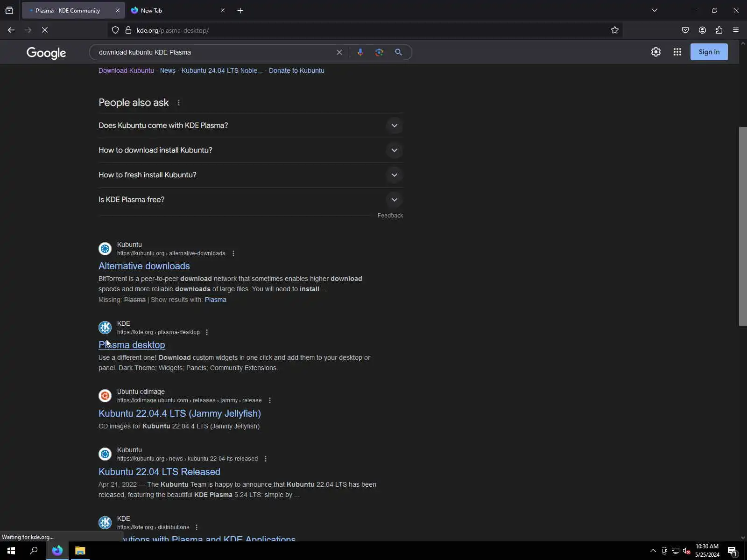Open Alternative downloads result
The height and width of the screenshot is (560, 747).
pyautogui.click(x=144, y=266)
